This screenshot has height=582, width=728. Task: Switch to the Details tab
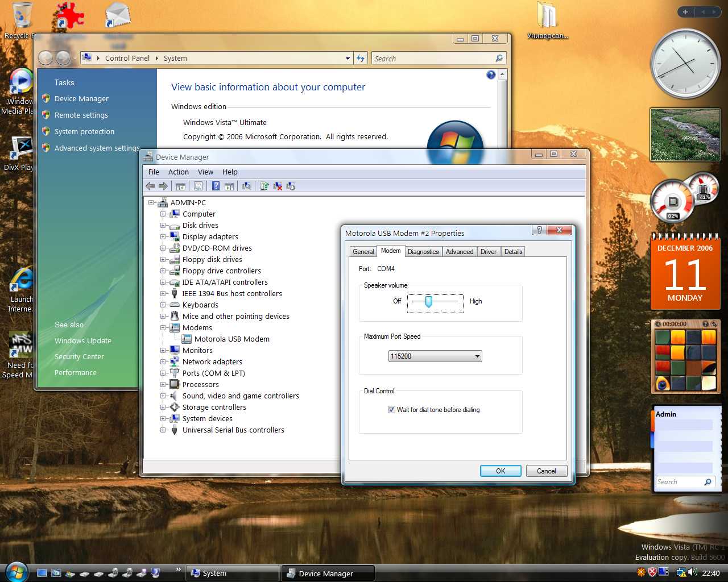tap(513, 252)
